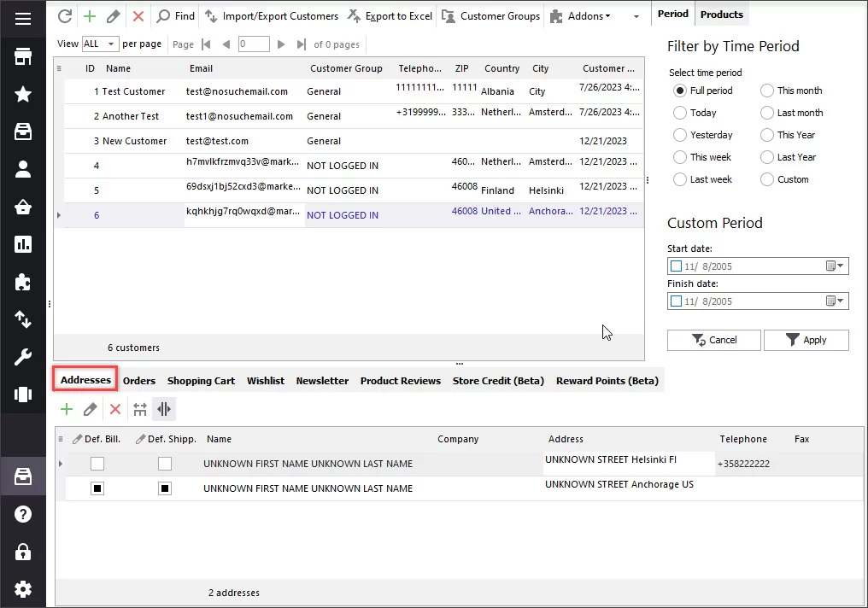Image resolution: width=868 pixels, height=608 pixels.
Task: Select the Full period radio button
Action: pyautogui.click(x=680, y=91)
